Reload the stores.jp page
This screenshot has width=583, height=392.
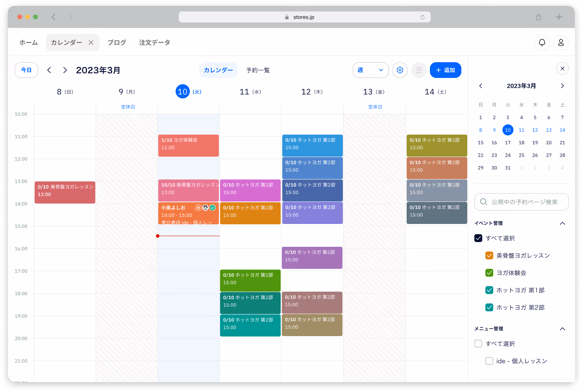coord(423,17)
